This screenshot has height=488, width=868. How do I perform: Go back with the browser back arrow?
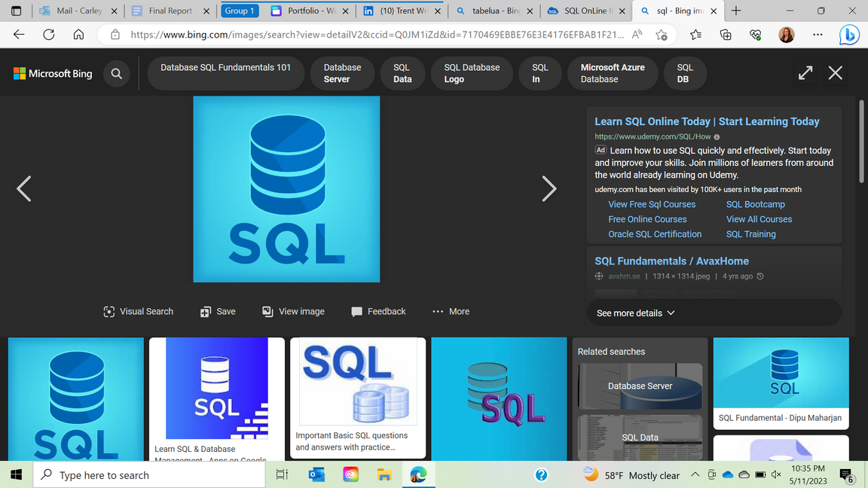tap(19, 35)
